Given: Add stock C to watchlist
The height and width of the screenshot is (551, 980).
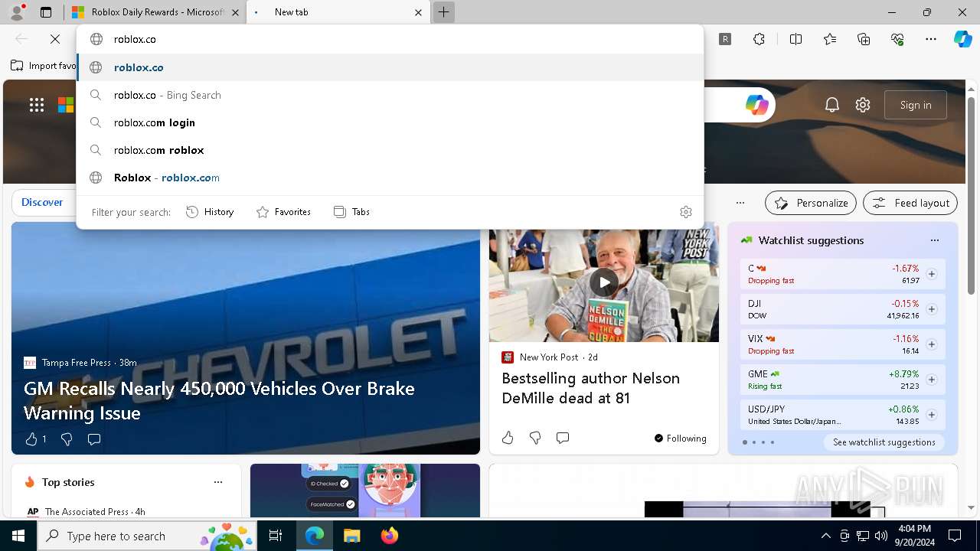Looking at the screenshot, I should pos(931,274).
